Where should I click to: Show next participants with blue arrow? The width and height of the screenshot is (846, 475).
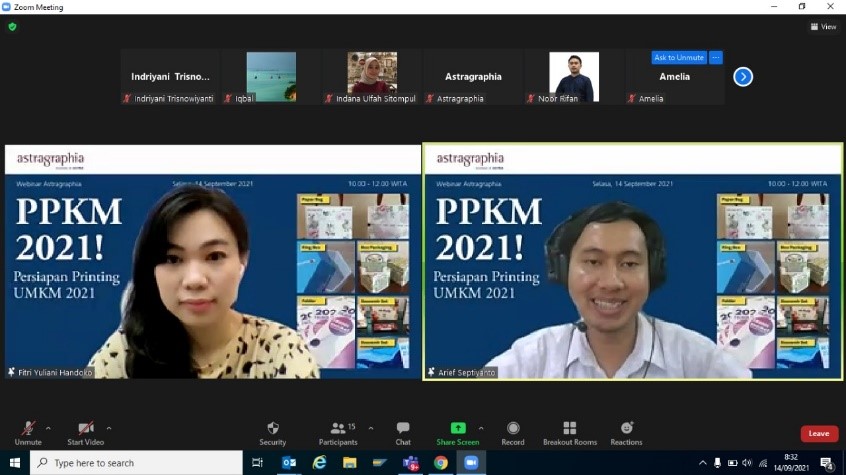click(743, 77)
